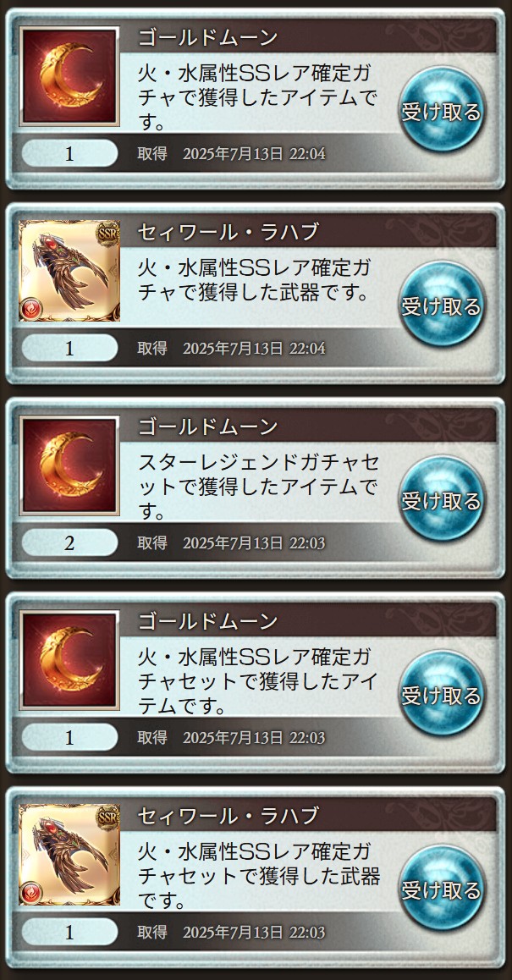Viewport: 512px width, 980px height.
Task: Click the title ゴールドムーン on the third entry
Action: pyautogui.click(x=207, y=427)
